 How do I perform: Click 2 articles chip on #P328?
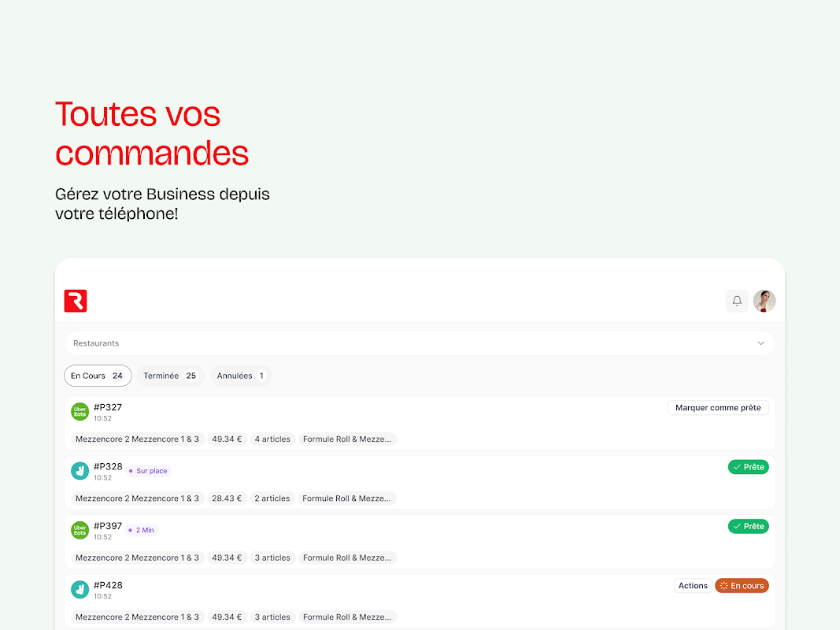click(x=272, y=498)
